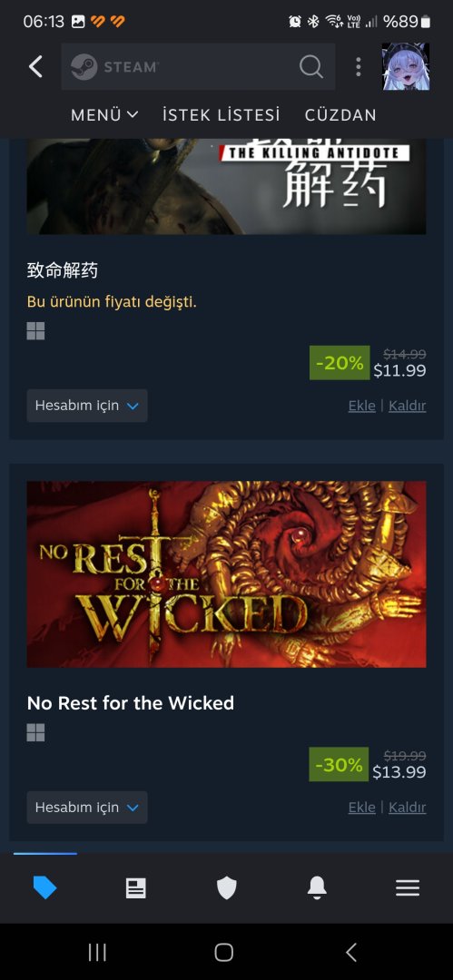Open the profile avatar picture
Viewport: 453px width, 980px height.
406,66
